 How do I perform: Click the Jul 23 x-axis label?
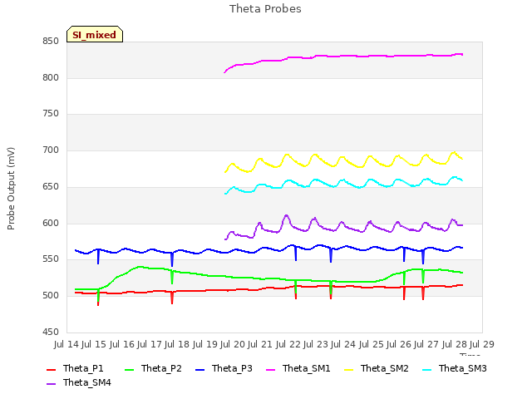[x=316, y=344]
